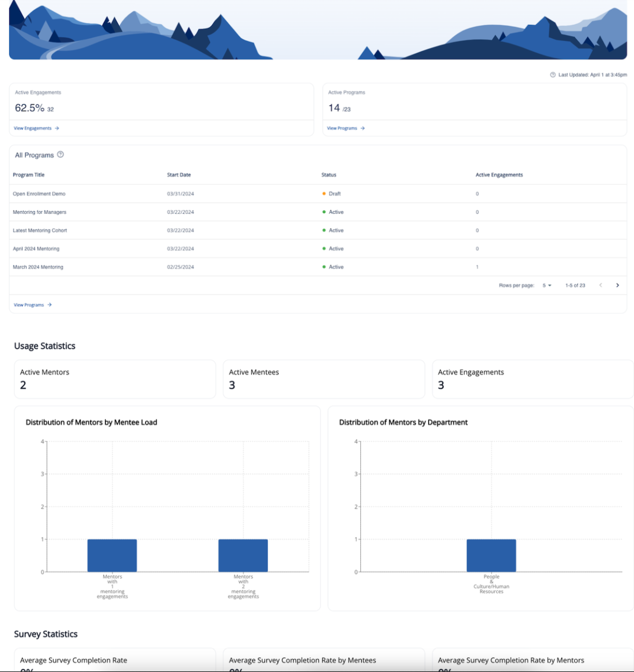Click the bar for mentors with 1 engagement
Screen dimensions: 634x672
click(112, 555)
